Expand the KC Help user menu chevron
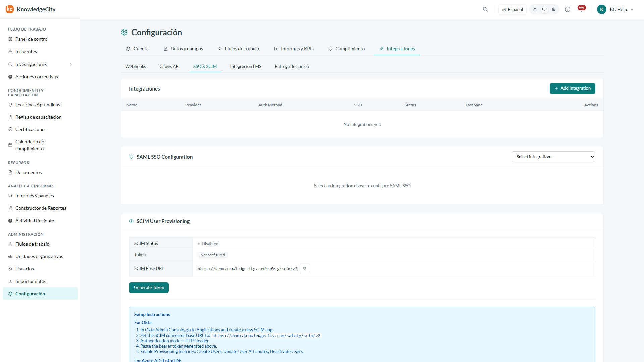Screen dimensions: 644x362 click(x=632, y=9)
